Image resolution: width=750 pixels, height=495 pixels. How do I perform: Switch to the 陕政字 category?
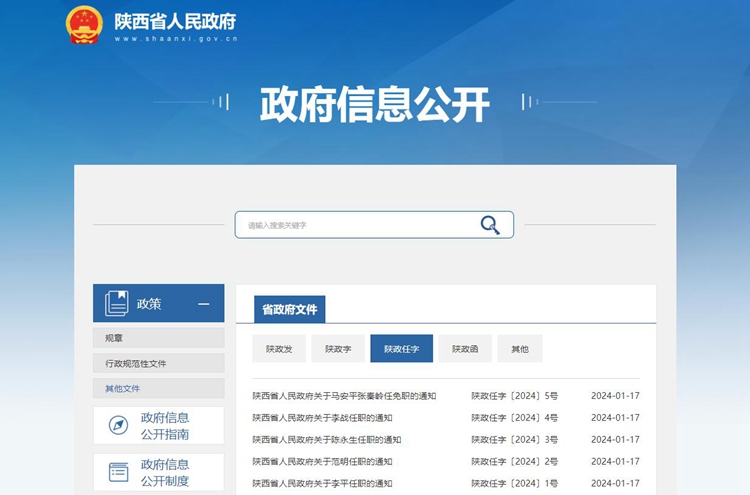(x=338, y=349)
